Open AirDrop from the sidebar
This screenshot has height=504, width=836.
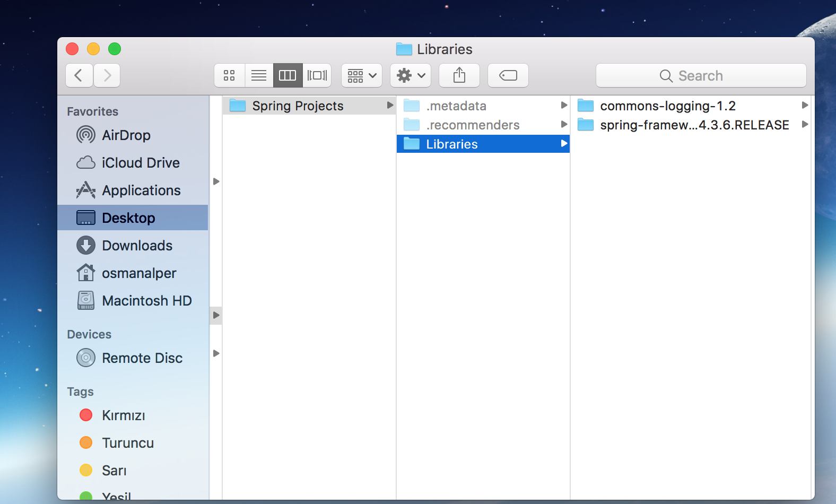coord(133,135)
